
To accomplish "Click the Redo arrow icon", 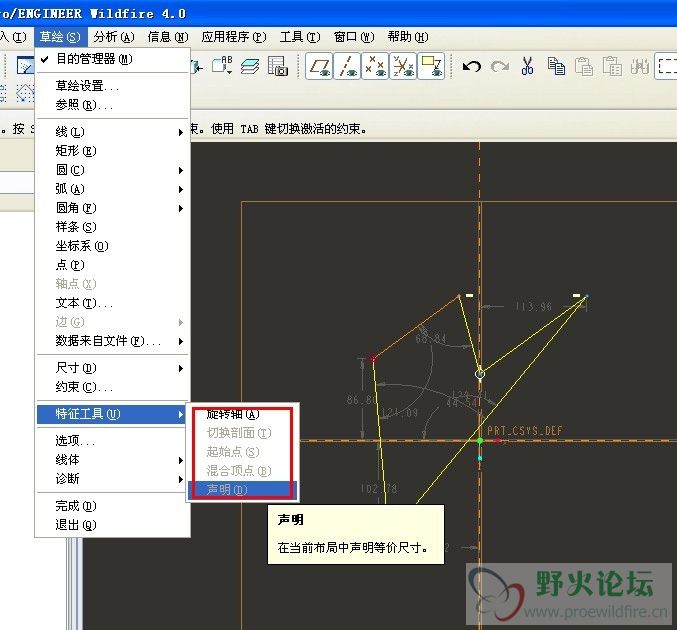I will 500,66.
